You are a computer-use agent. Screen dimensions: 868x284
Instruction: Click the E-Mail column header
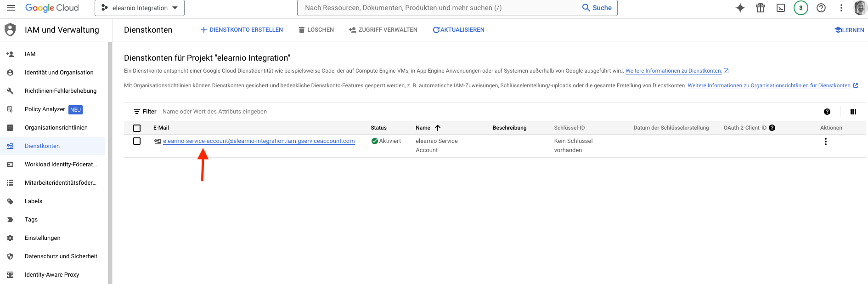(x=161, y=128)
